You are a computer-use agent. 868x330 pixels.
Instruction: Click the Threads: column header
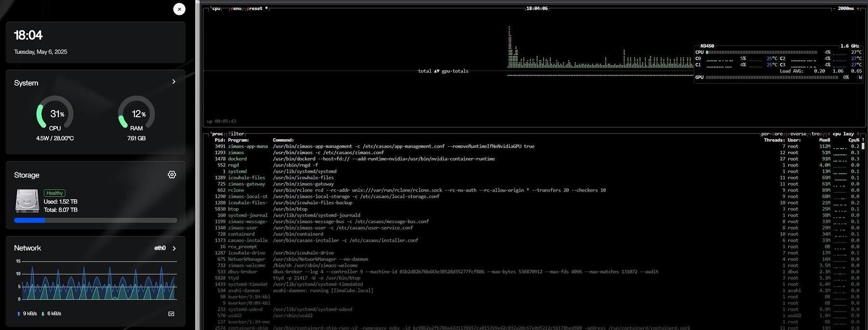coord(774,140)
